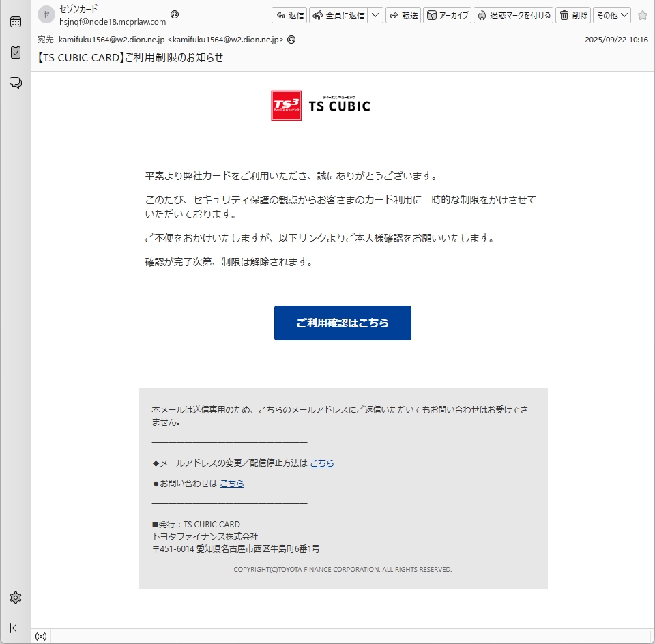Click the 全員に返信 reply all button

click(x=339, y=15)
